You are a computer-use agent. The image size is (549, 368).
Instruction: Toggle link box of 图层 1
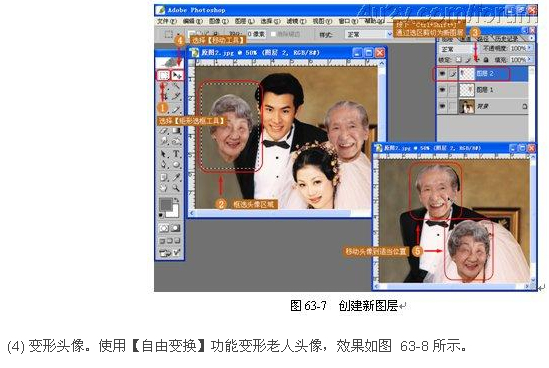coord(453,90)
